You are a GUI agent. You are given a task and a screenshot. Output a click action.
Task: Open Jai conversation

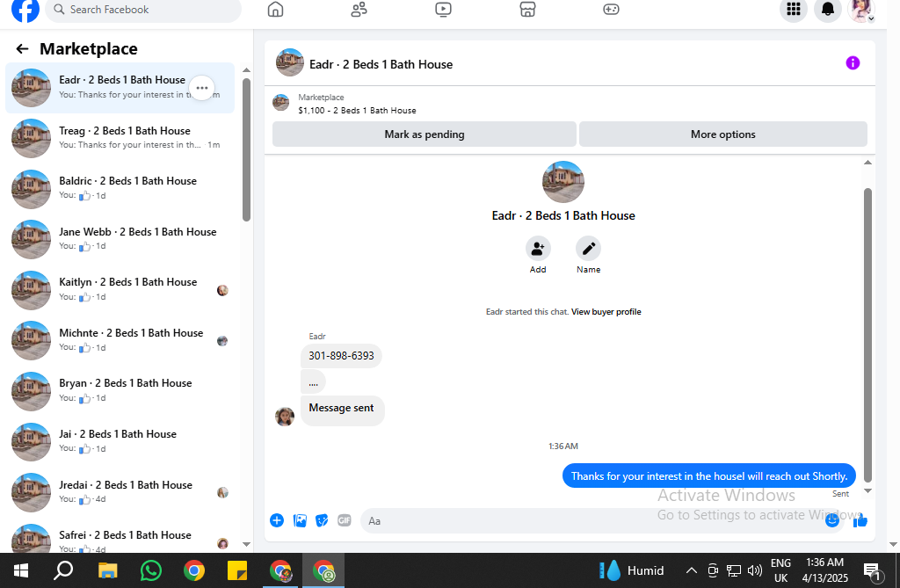tap(120, 441)
